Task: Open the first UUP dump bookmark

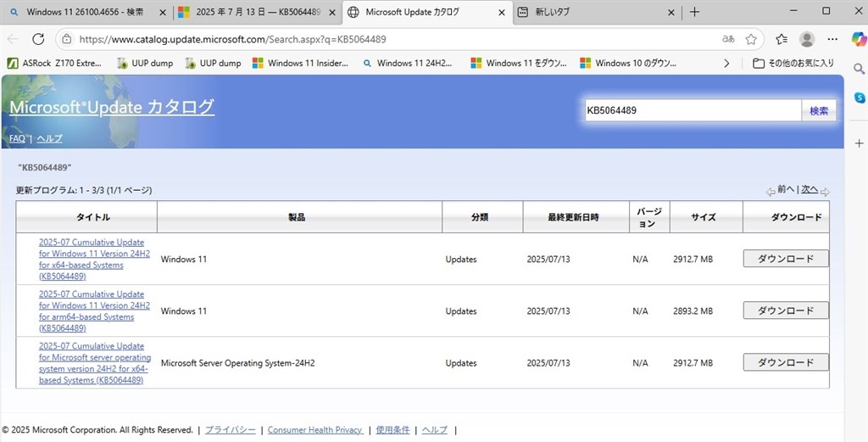Action: [144, 63]
